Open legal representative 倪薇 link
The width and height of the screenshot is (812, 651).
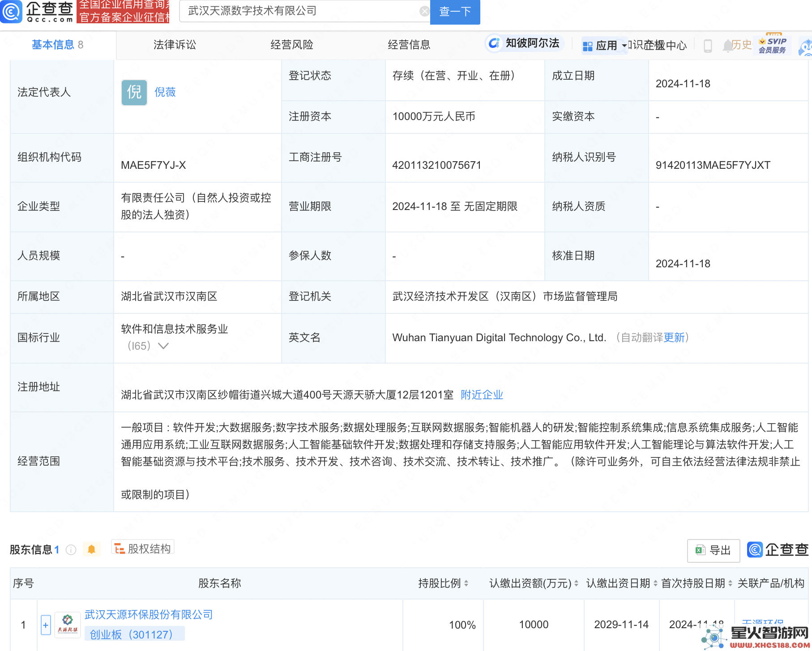[165, 92]
